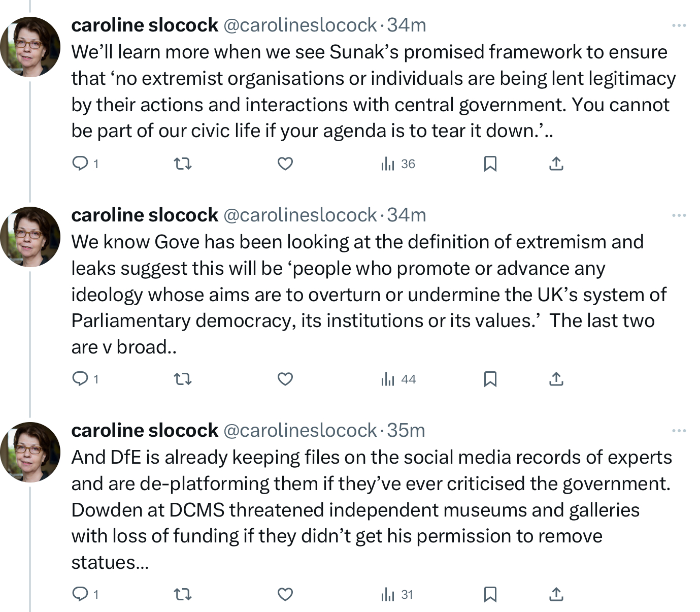The image size is (700, 612).
Task: Open the share icon on the first tweet
Action: (556, 164)
